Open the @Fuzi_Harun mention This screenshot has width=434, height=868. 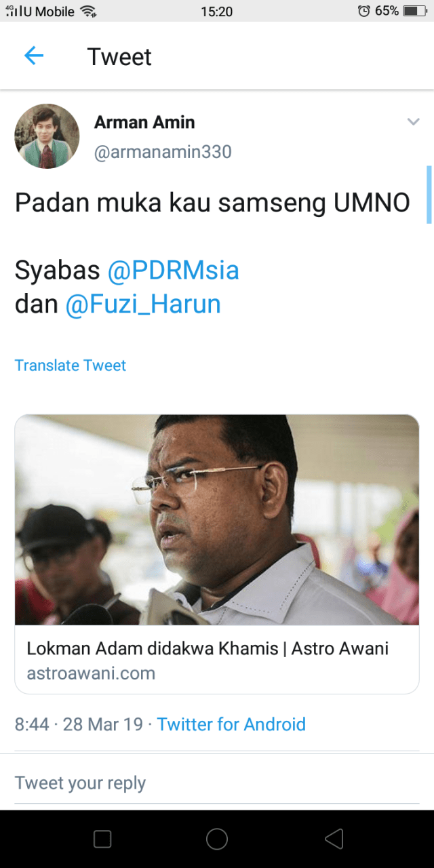click(143, 304)
